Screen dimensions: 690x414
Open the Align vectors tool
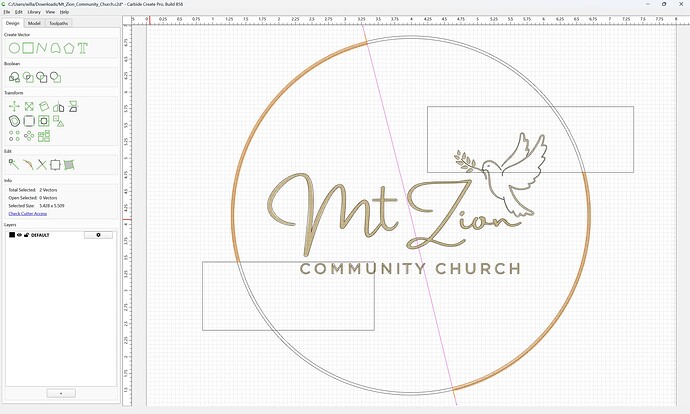tap(59, 121)
